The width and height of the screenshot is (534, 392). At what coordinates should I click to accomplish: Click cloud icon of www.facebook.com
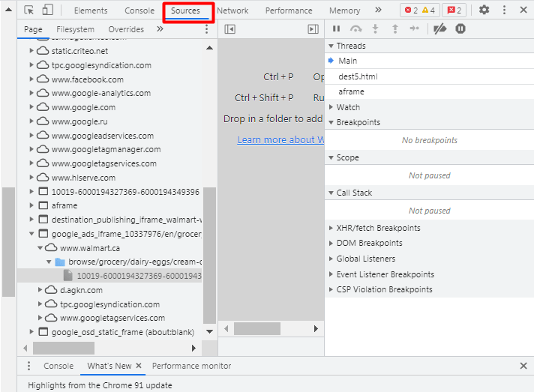click(43, 79)
